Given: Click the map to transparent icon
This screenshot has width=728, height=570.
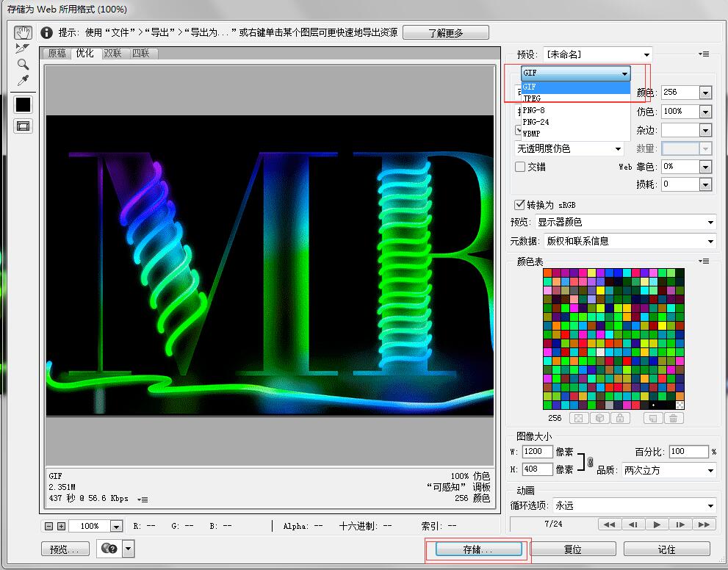Looking at the screenshot, I should tap(578, 418).
